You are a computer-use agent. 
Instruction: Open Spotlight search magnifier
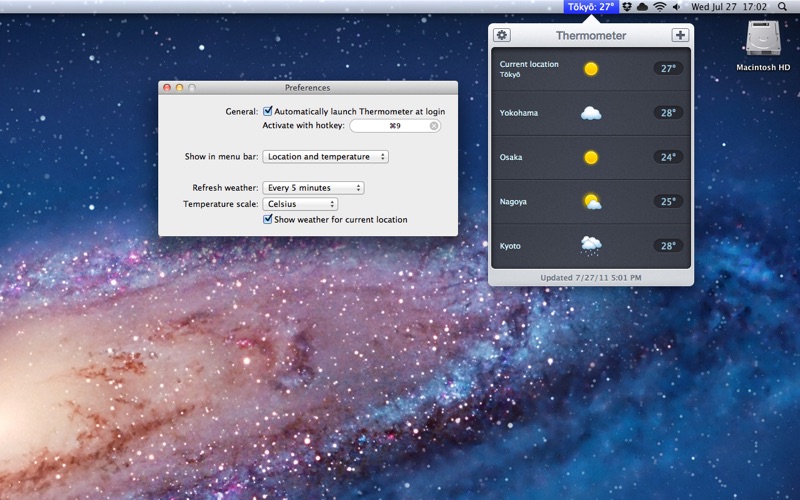tap(784, 7)
